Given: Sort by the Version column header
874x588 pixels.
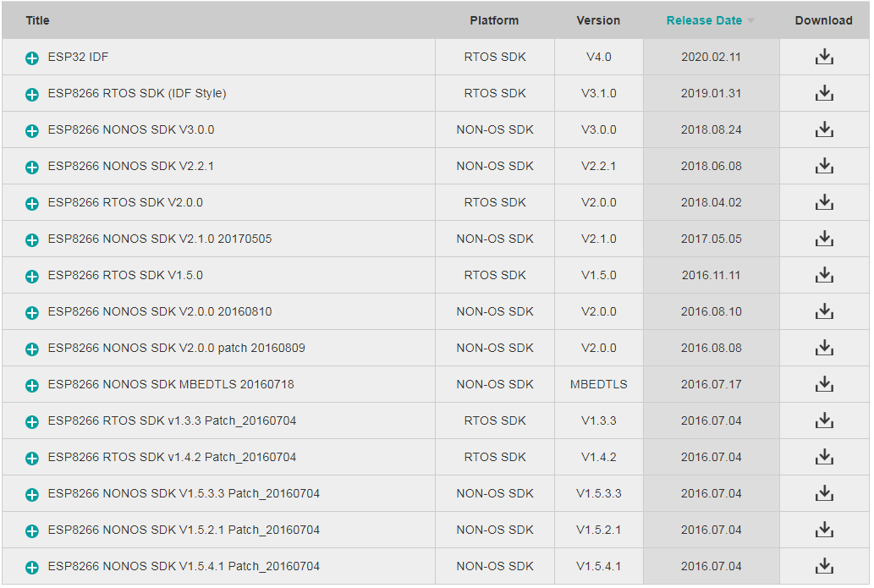Looking at the screenshot, I should [598, 20].
